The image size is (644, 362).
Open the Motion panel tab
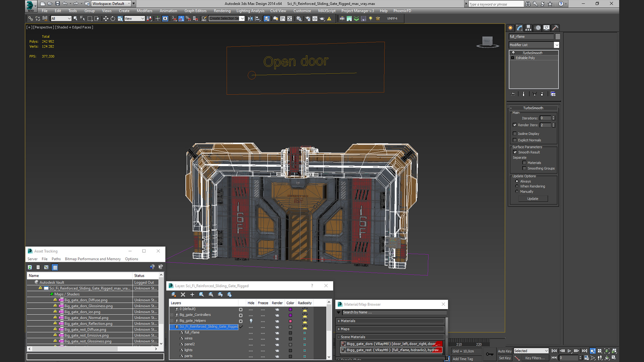pos(538,28)
